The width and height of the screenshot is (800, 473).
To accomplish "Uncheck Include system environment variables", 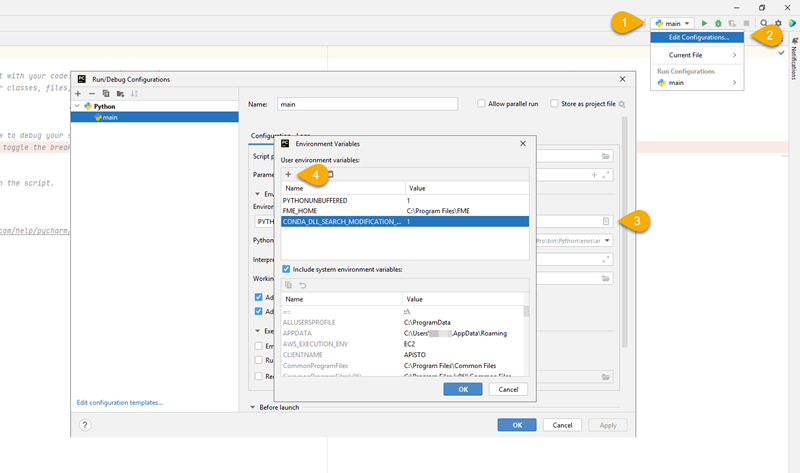I will pos(286,269).
